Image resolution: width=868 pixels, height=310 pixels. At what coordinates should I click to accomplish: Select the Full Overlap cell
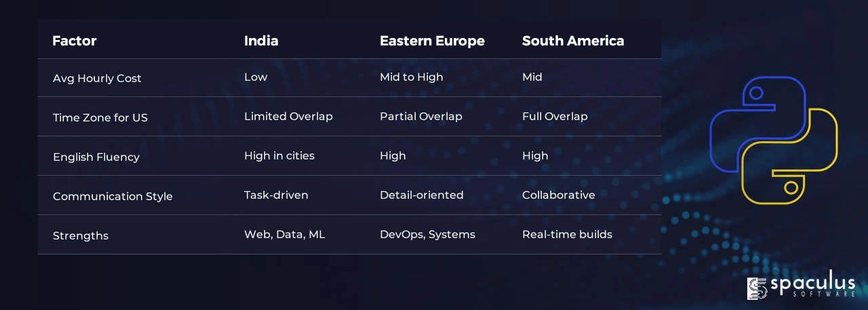click(x=555, y=116)
